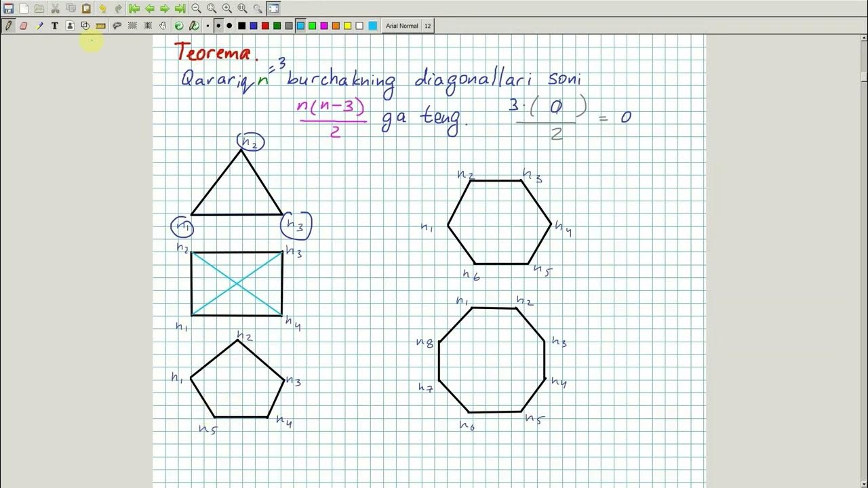Select the Pen tool
The height and width of the screenshot is (488, 868).
(8, 26)
